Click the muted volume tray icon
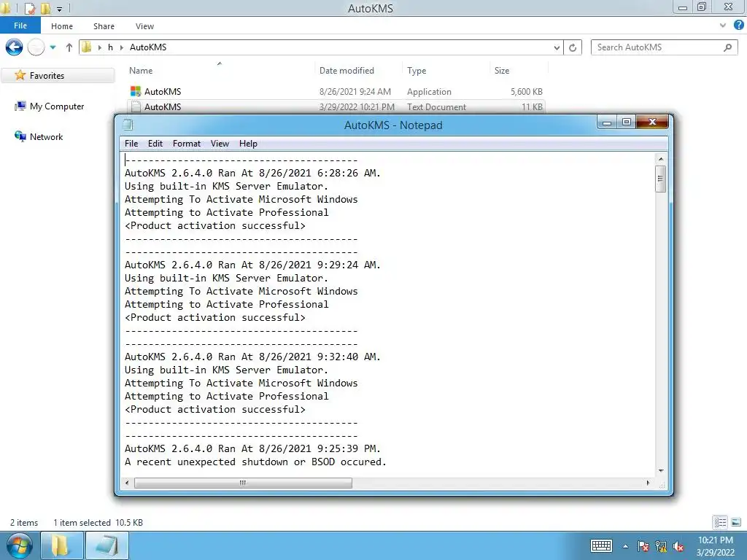The image size is (747, 560). point(678,546)
